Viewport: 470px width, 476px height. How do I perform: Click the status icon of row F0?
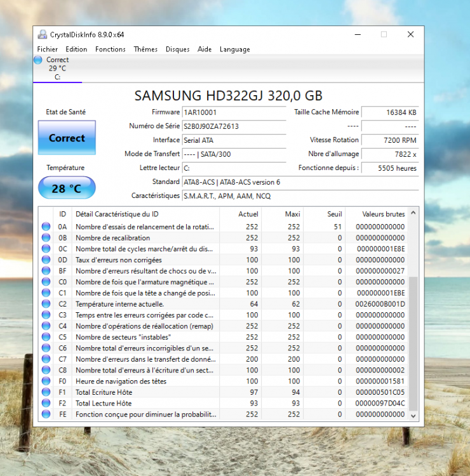click(x=46, y=381)
